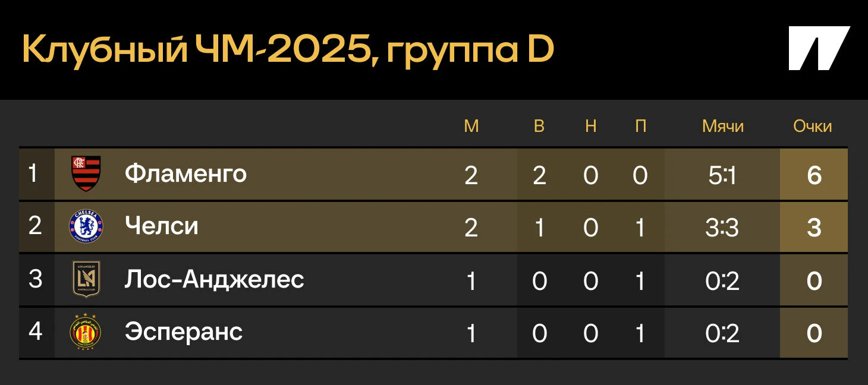Screen dimensions: 868x385
Task: Click the Мячи column header
Action: pyautogui.click(x=723, y=126)
